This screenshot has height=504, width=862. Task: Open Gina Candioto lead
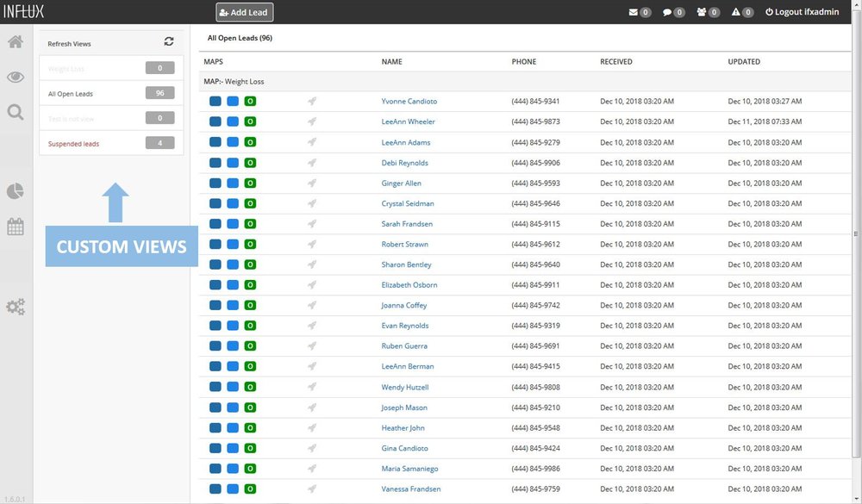pos(404,448)
